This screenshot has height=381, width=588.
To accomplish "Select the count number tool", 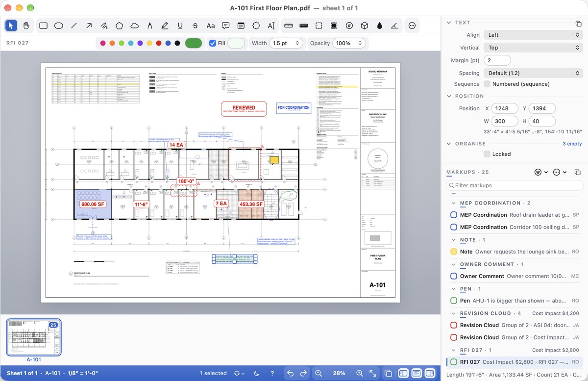I will pyautogui.click(x=349, y=25).
